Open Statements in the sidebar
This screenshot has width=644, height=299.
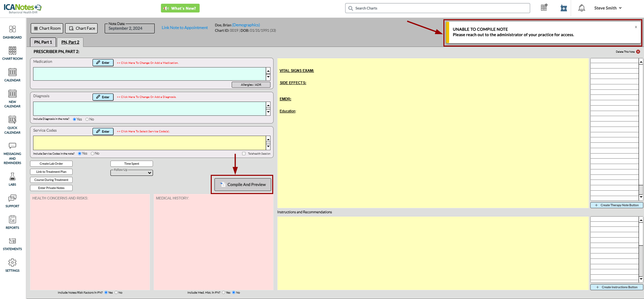12,244
